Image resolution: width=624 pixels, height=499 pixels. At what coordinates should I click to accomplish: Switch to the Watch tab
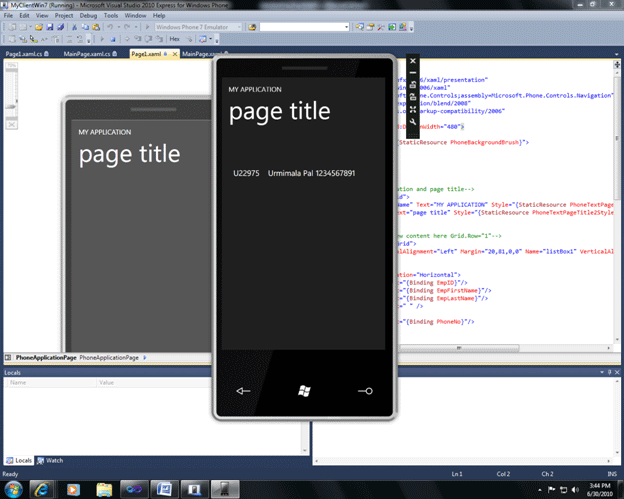54,460
